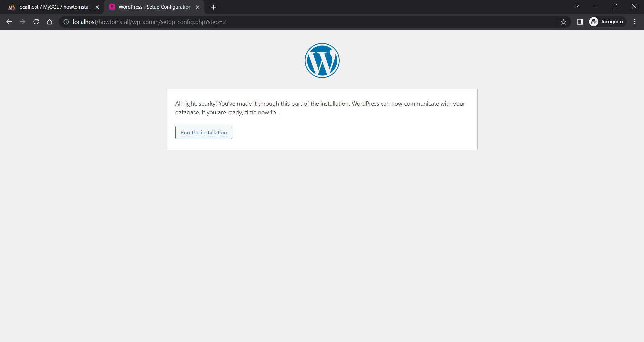Click the back navigation arrow

(9, 22)
